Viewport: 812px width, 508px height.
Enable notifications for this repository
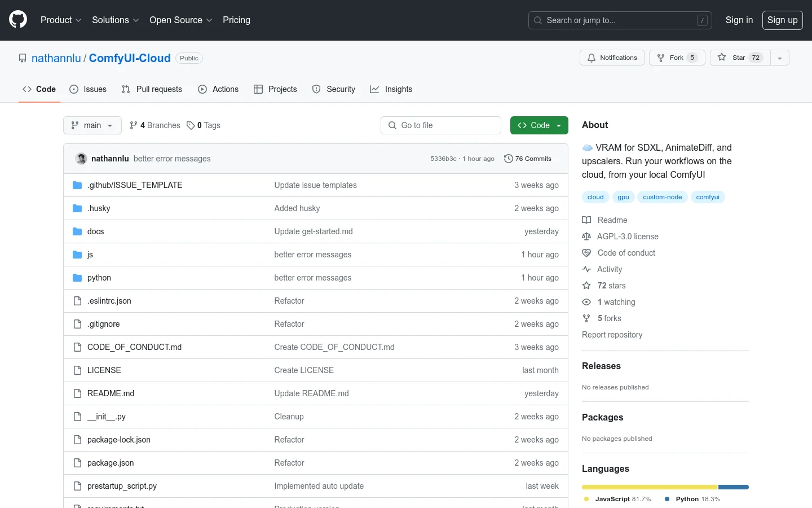[612, 58]
